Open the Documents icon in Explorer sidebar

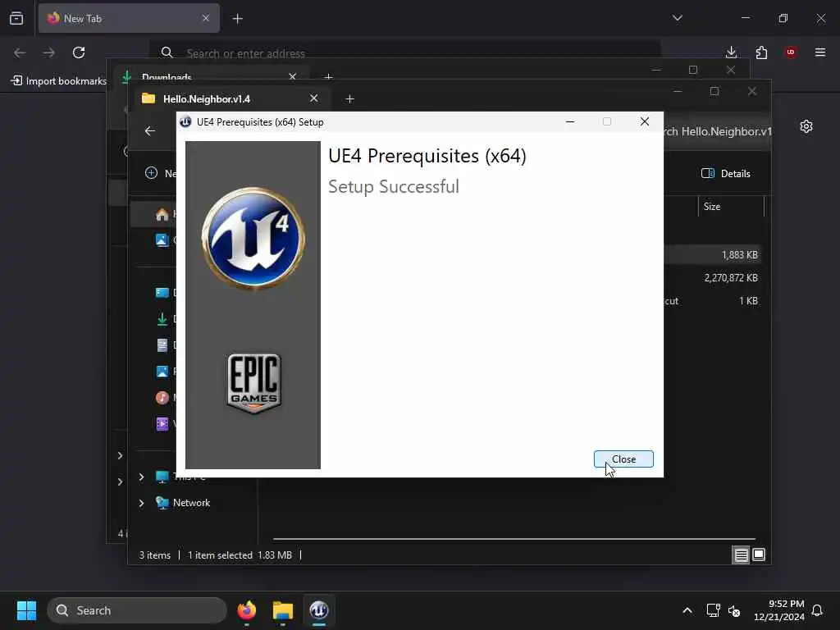pyautogui.click(x=162, y=345)
